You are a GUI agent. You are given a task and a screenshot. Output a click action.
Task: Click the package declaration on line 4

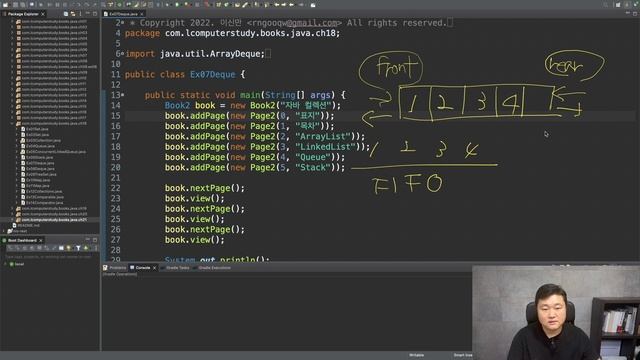click(232, 33)
